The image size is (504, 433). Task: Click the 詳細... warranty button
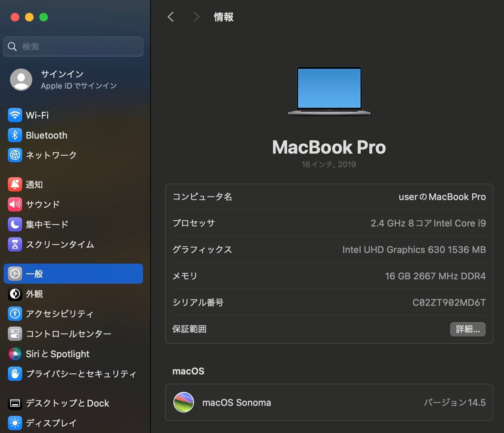tap(468, 329)
